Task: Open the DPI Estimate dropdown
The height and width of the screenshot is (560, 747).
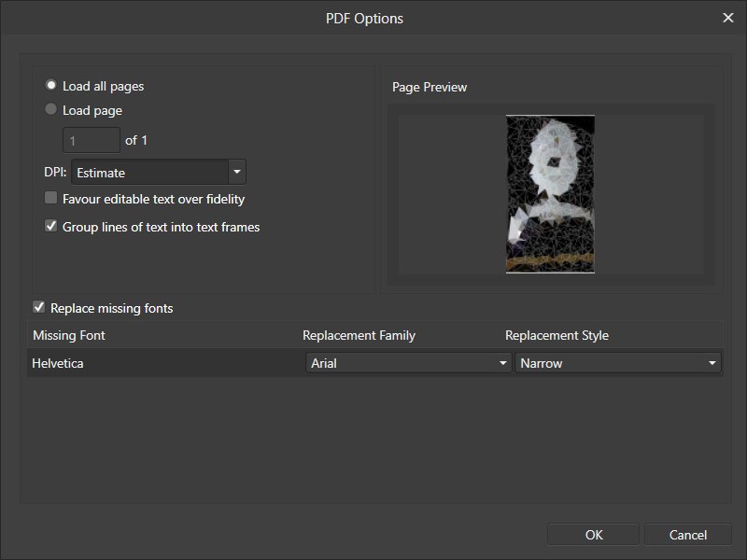Action: 159,172
